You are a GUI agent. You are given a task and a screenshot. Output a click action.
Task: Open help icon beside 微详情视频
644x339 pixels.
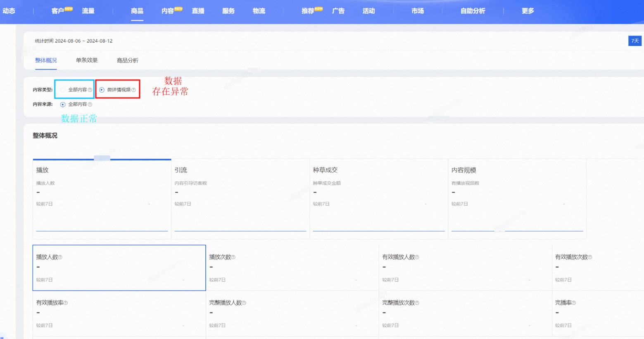tap(133, 90)
